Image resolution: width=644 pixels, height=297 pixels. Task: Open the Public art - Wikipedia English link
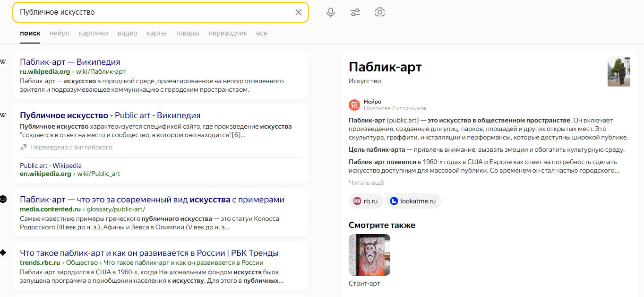[51, 166]
